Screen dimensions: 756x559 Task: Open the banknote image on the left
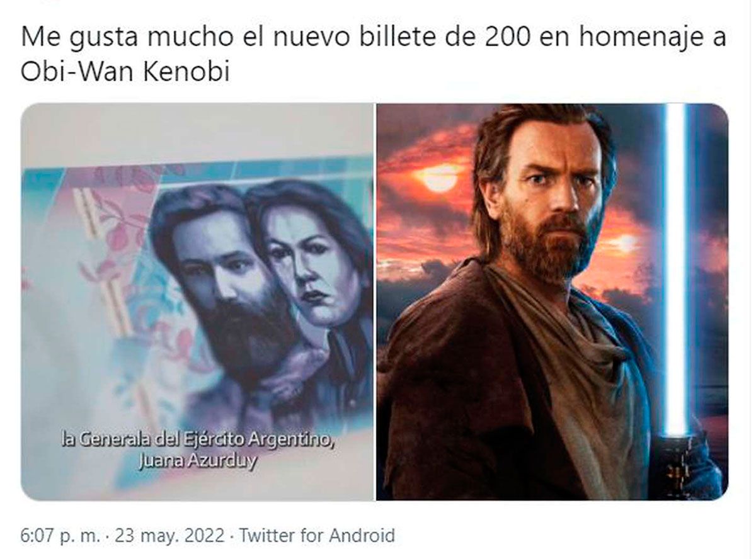click(x=197, y=302)
